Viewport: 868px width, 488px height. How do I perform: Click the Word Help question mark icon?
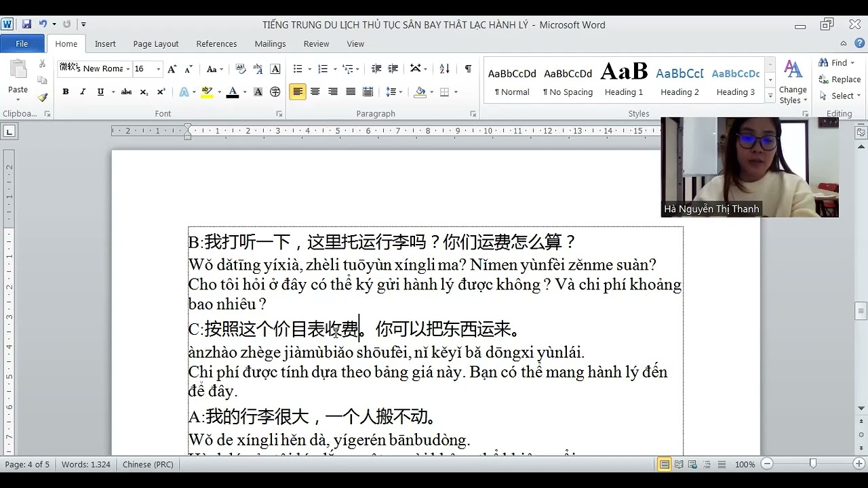(x=859, y=43)
